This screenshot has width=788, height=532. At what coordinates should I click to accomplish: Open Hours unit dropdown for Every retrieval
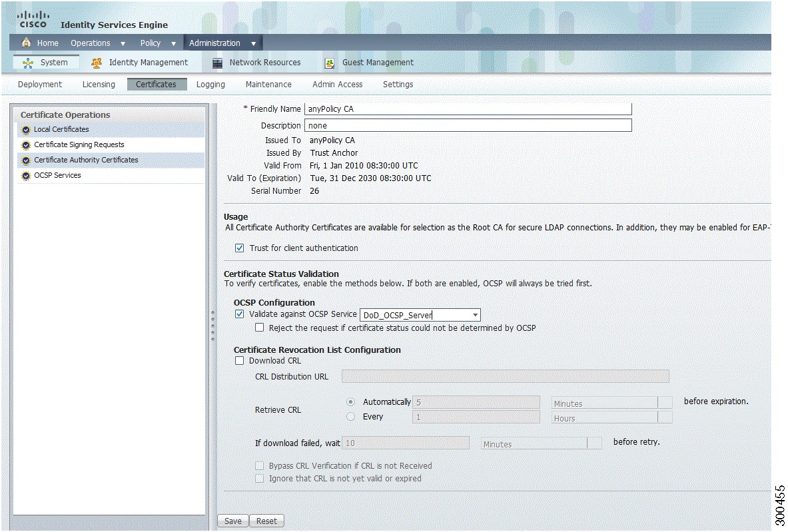665,417
